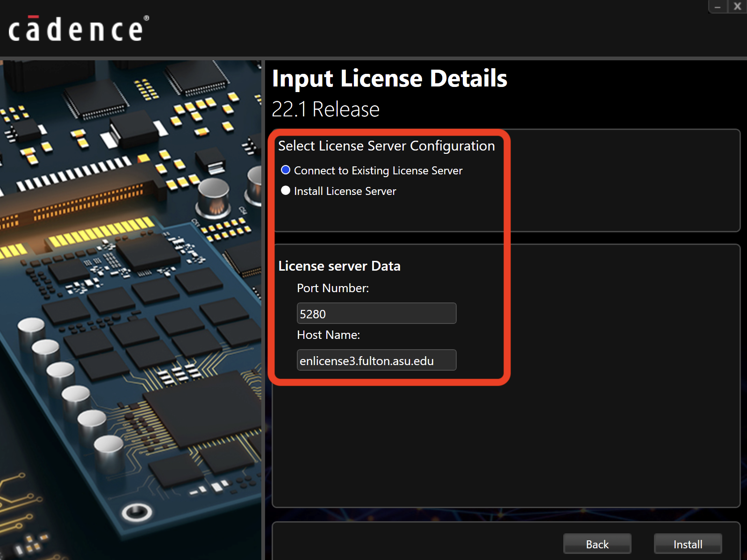Click the 'License server Data' heading
Viewport: 747px width, 560px height.
click(x=339, y=266)
